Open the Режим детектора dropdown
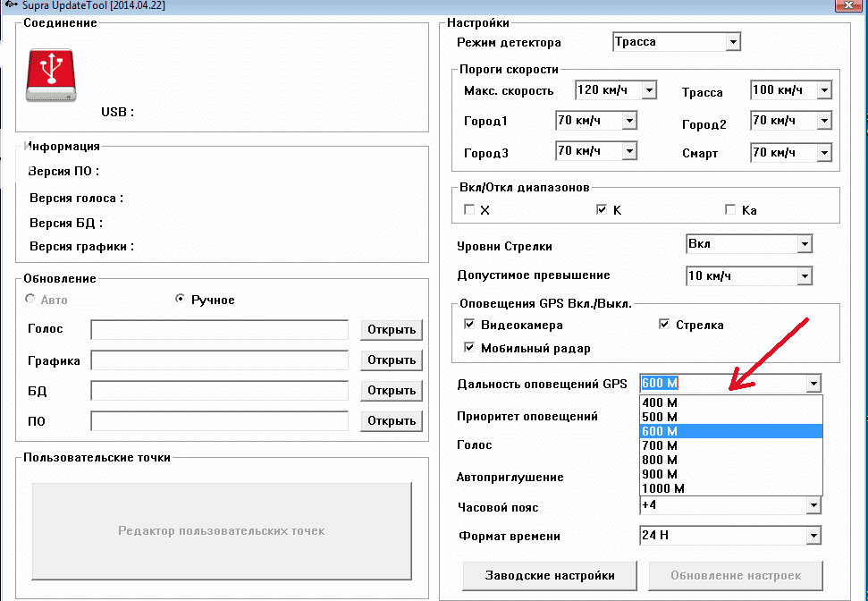 (733, 42)
